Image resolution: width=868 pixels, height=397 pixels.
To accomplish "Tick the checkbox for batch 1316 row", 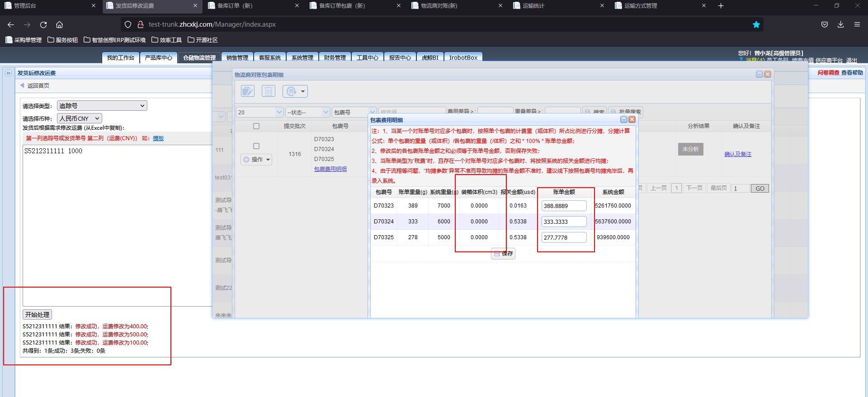I will pyautogui.click(x=256, y=146).
